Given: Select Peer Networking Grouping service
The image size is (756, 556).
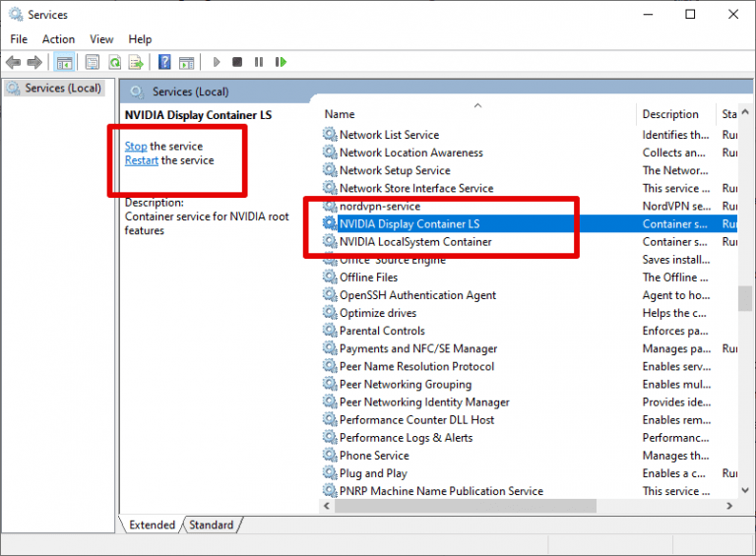Looking at the screenshot, I should 529,384.
